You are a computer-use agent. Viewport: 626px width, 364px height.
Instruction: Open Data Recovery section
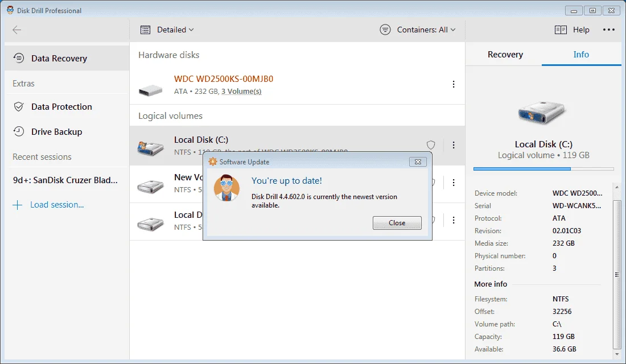click(67, 58)
